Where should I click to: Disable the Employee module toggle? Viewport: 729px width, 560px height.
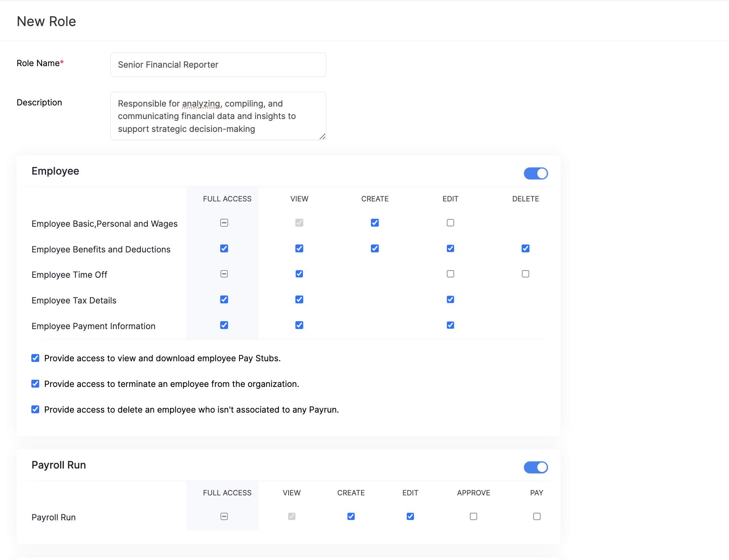point(536,173)
